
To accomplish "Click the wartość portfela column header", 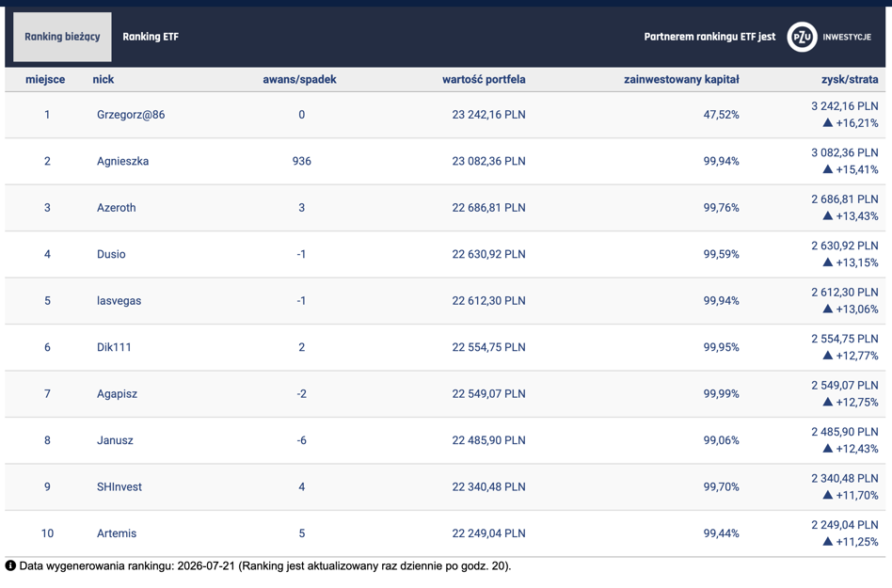I will click(484, 79).
